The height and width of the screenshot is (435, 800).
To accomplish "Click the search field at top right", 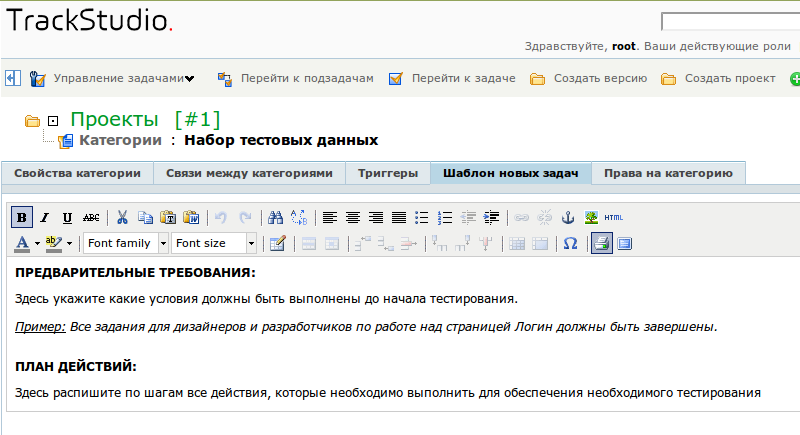I will click(x=730, y=22).
